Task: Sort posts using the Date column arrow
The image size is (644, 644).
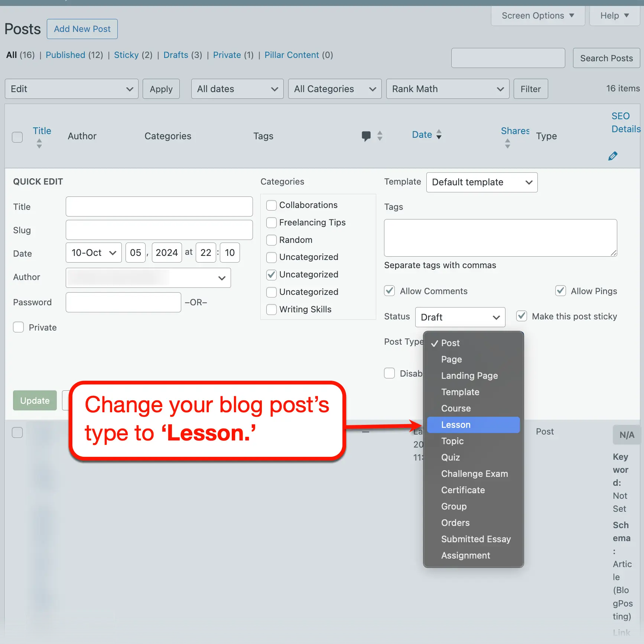Action: 439,134
